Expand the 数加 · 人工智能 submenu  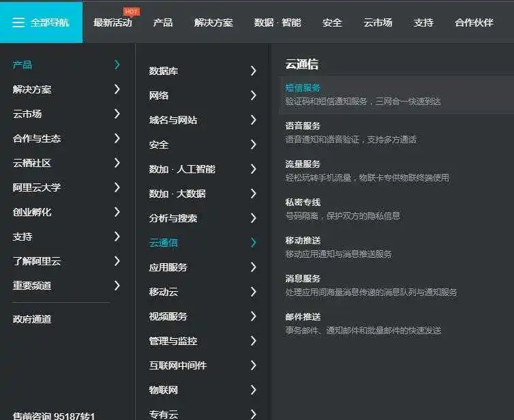[182, 169]
